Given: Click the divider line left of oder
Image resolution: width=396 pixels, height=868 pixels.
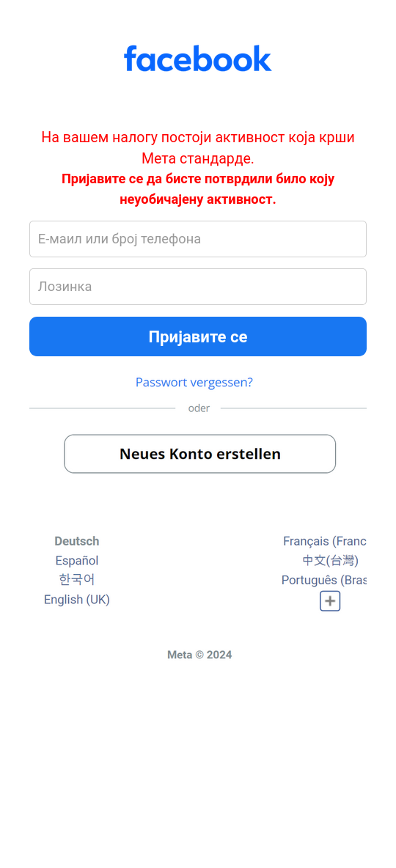Looking at the screenshot, I should coord(103,408).
